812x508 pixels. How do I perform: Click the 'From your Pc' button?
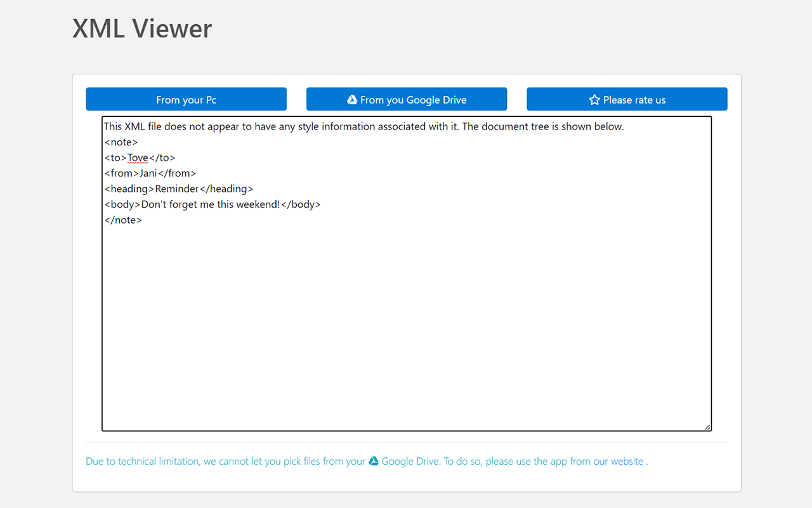[x=186, y=99]
